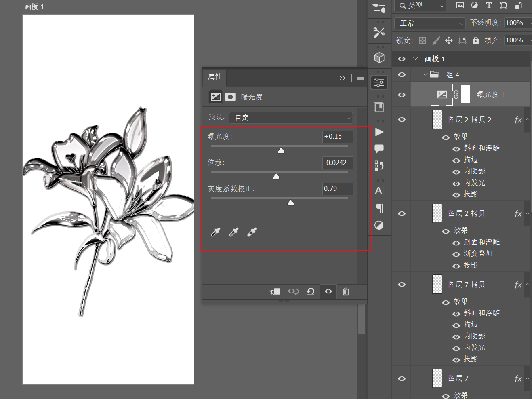Open the 类型 layer filter dropdown

click(x=421, y=6)
